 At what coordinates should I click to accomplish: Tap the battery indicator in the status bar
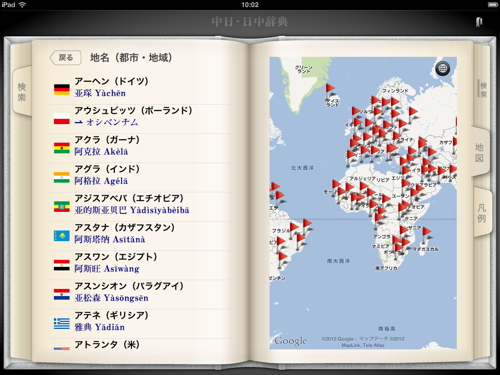(x=492, y=5)
